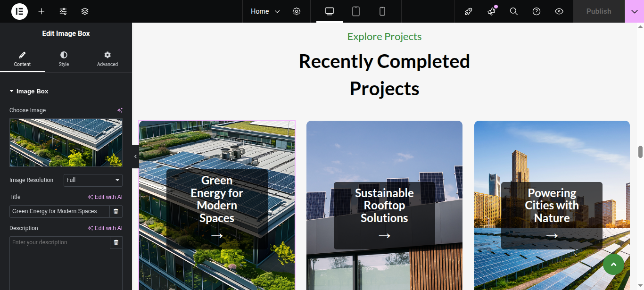This screenshot has width=644, height=290.
Task: Open the Image Resolution dropdown
Action: (x=93, y=180)
